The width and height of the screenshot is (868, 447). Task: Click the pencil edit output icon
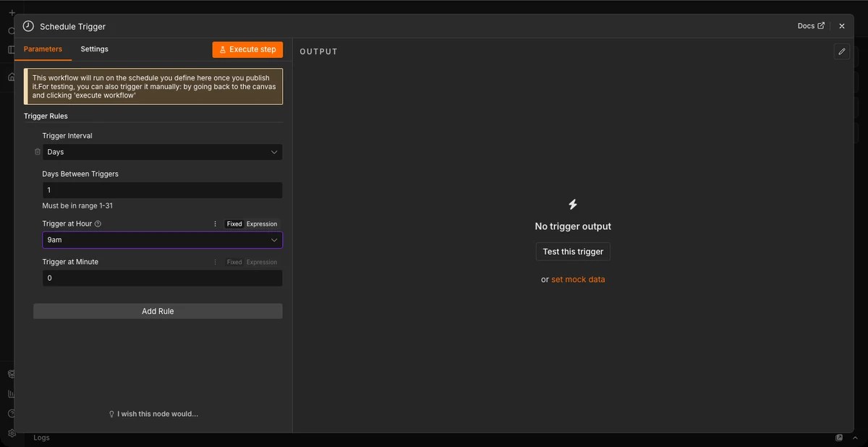point(841,51)
